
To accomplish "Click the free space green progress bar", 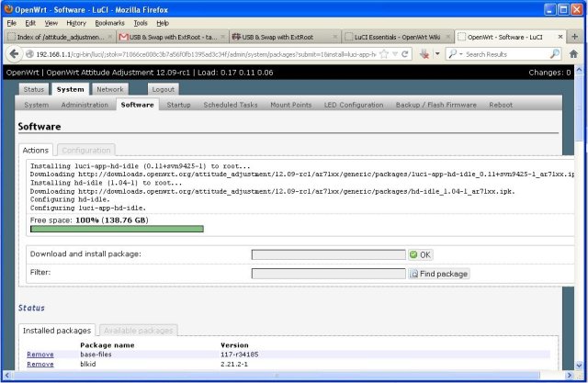I will (117, 229).
